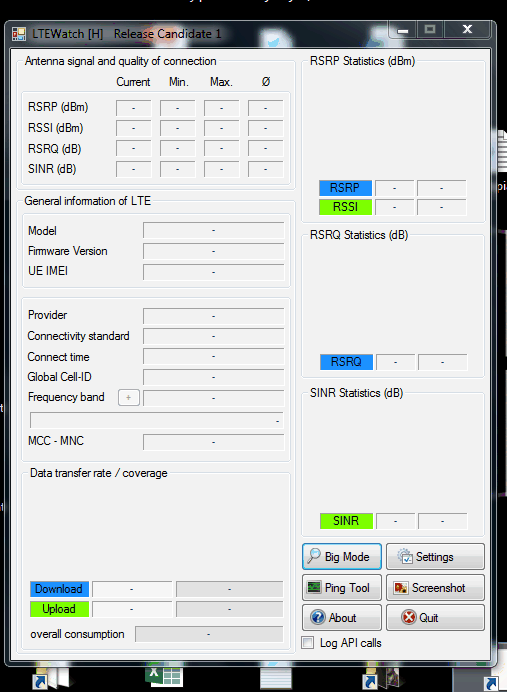This screenshot has width=507, height=692.
Task: Minimize the LTEWatch window
Action: pyautogui.click(x=402, y=30)
